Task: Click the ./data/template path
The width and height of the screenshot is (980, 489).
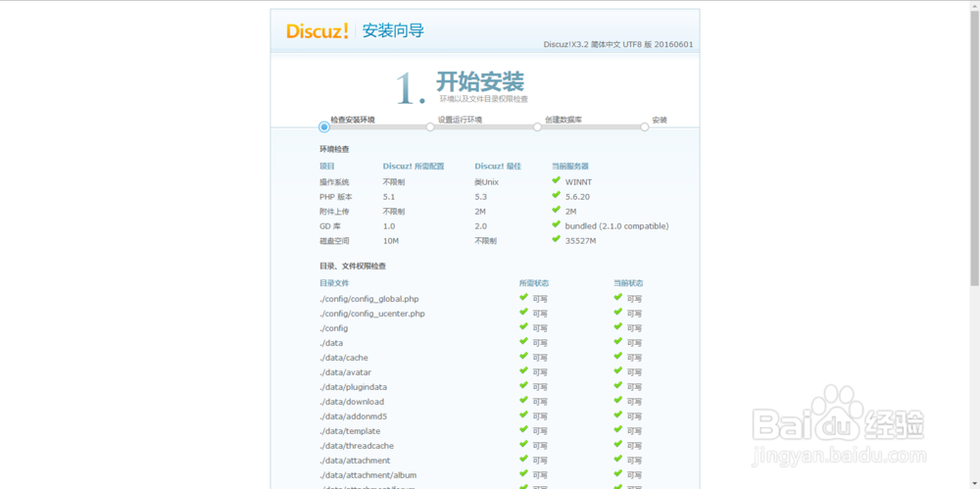Action: (x=350, y=431)
